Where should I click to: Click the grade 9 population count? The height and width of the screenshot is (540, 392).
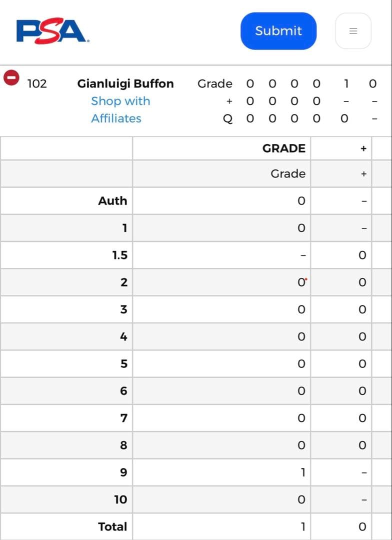pos(302,472)
